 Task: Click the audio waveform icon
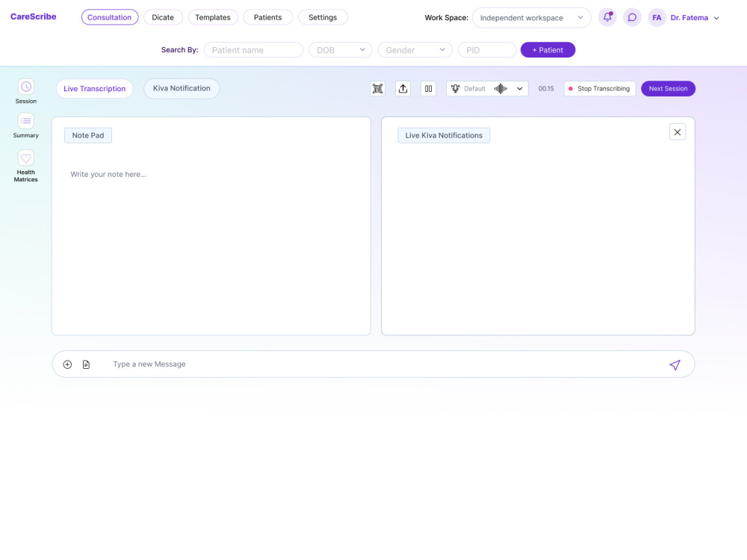tap(500, 89)
